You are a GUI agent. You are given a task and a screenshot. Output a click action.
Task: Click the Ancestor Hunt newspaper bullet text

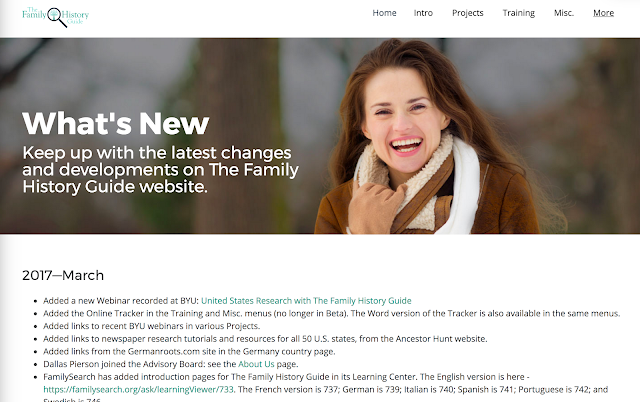point(265,339)
